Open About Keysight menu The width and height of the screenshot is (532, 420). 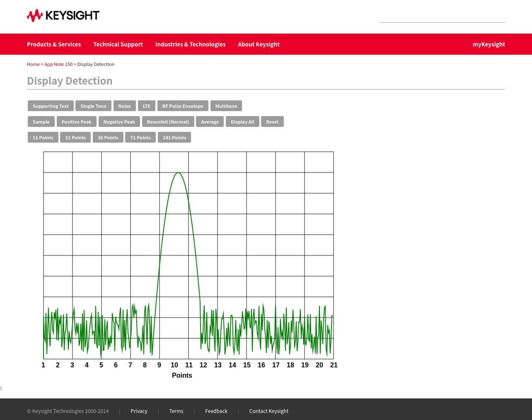(x=259, y=44)
